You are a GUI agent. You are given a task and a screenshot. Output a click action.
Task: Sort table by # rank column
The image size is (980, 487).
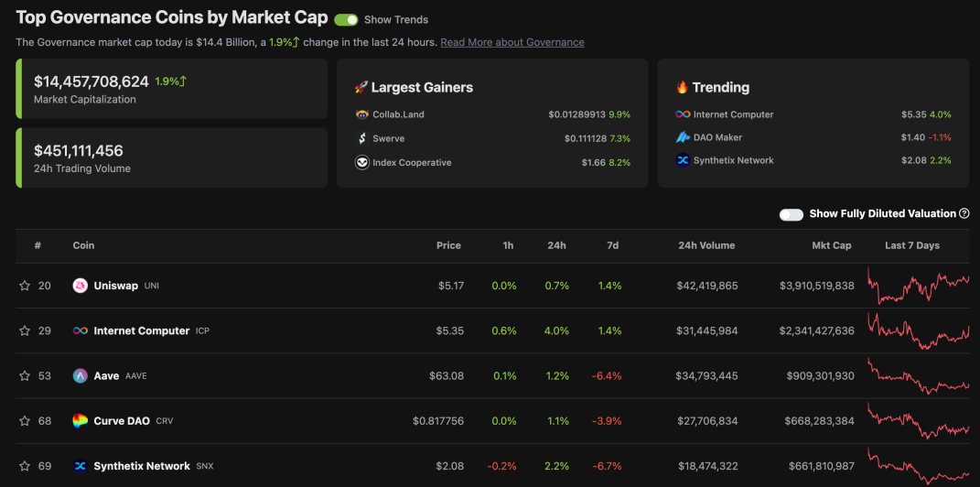coord(38,245)
